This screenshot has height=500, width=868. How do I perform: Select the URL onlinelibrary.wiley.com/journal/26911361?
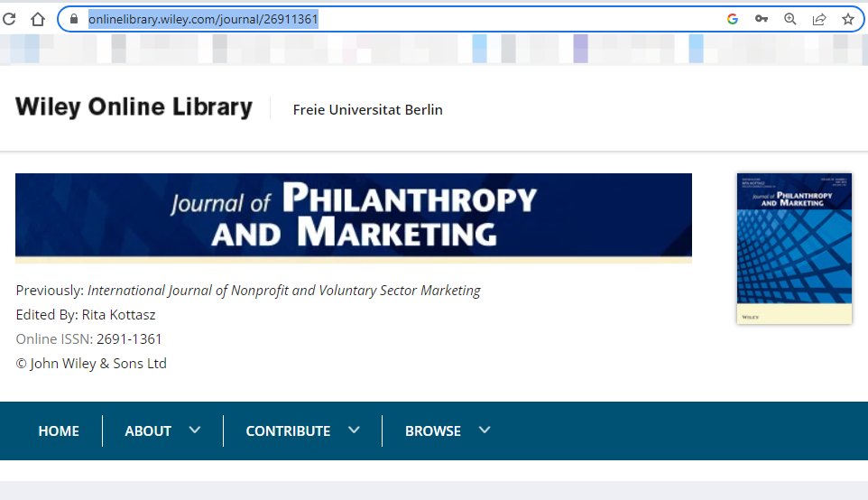pyautogui.click(x=203, y=19)
